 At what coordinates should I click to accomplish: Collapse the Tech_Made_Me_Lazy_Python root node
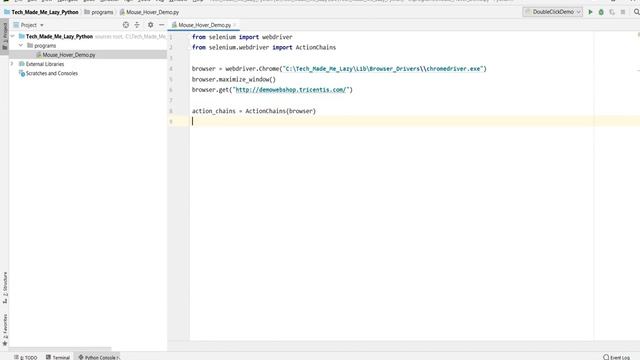[x=12, y=36]
